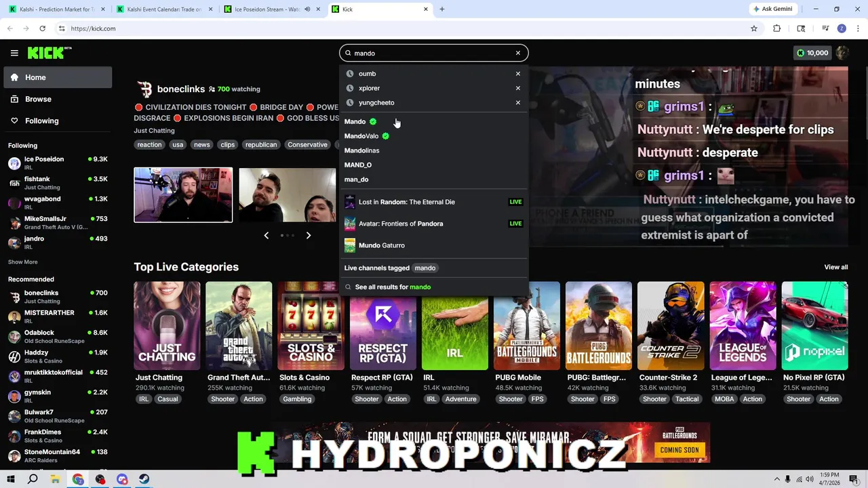Viewport: 868px width, 488px height.
Task: Open a new browser tab
Action: tap(442, 9)
